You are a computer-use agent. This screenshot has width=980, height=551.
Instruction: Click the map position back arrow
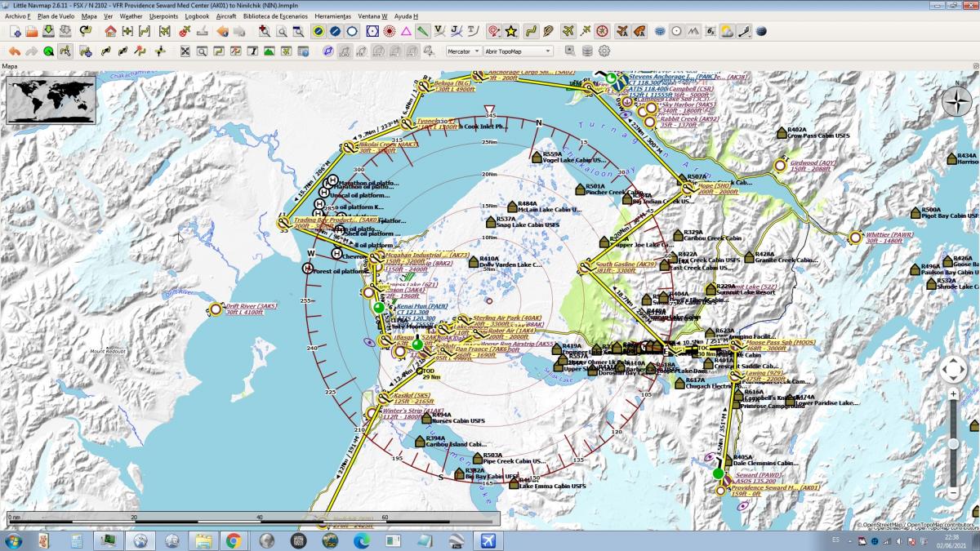tap(221, 31)
